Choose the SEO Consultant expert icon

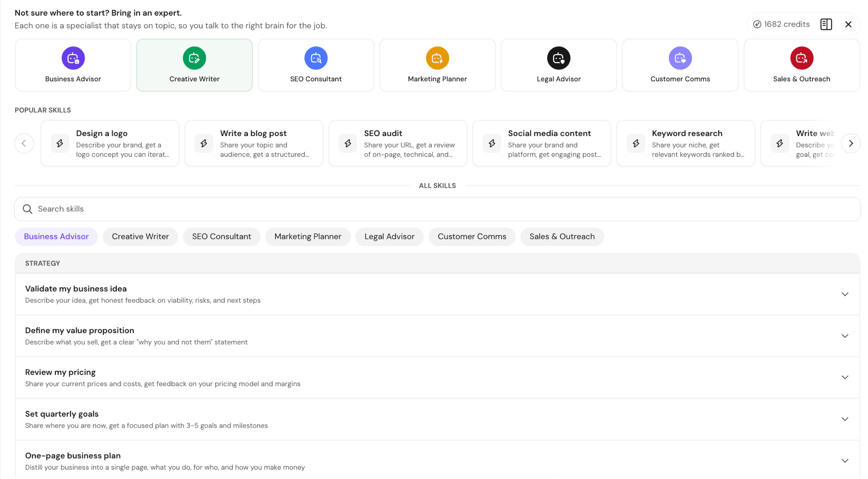pos(316,58)
